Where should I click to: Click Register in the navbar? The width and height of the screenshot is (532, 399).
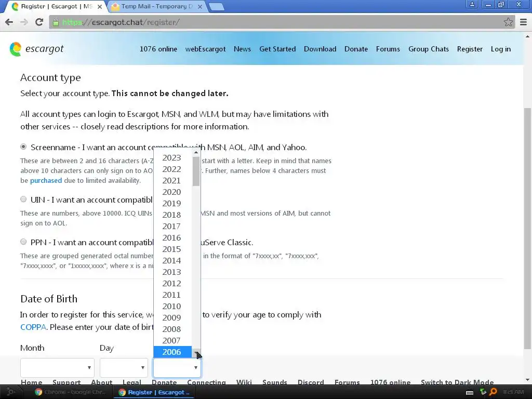(x=470, y=49)
